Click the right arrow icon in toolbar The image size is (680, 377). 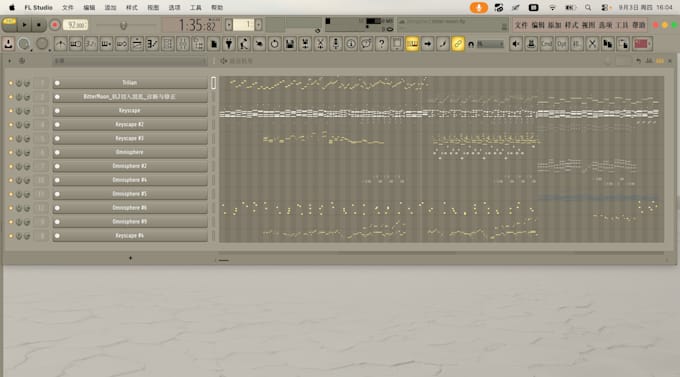(x=428, y=44)
